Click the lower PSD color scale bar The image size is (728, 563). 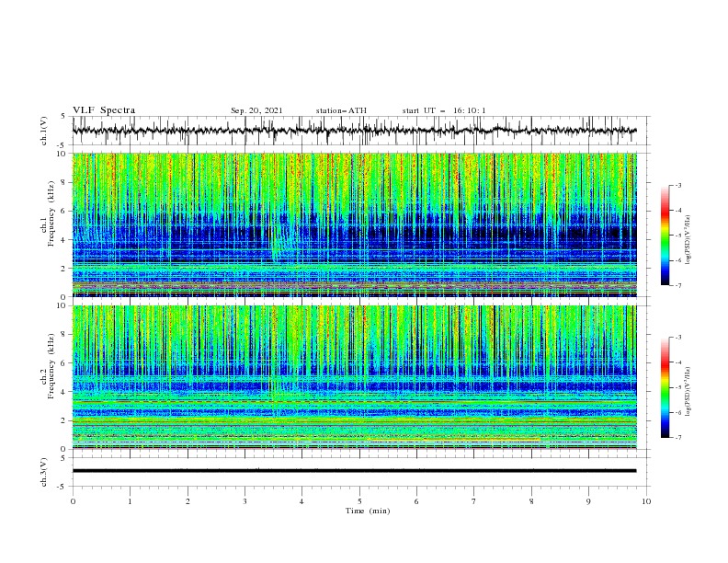[x=665, y=387]
